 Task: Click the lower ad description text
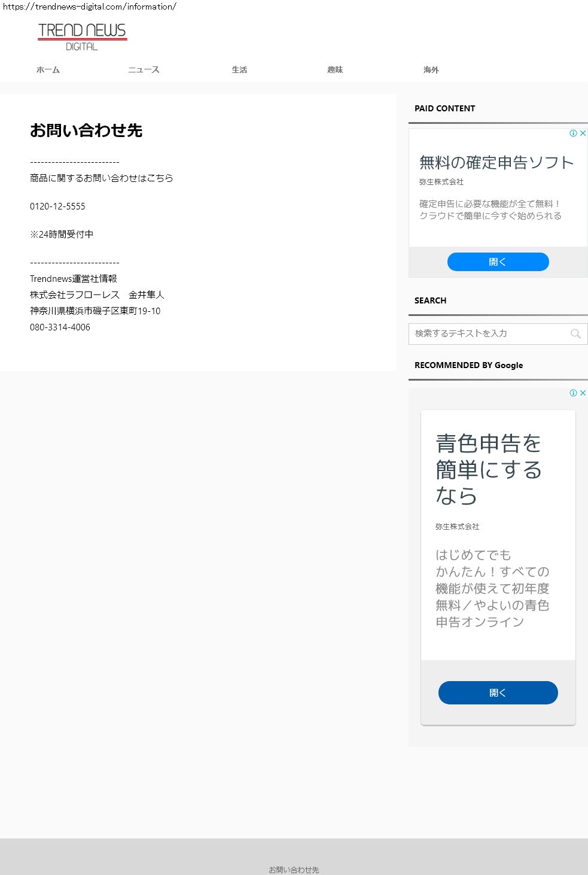coord(492,588)
